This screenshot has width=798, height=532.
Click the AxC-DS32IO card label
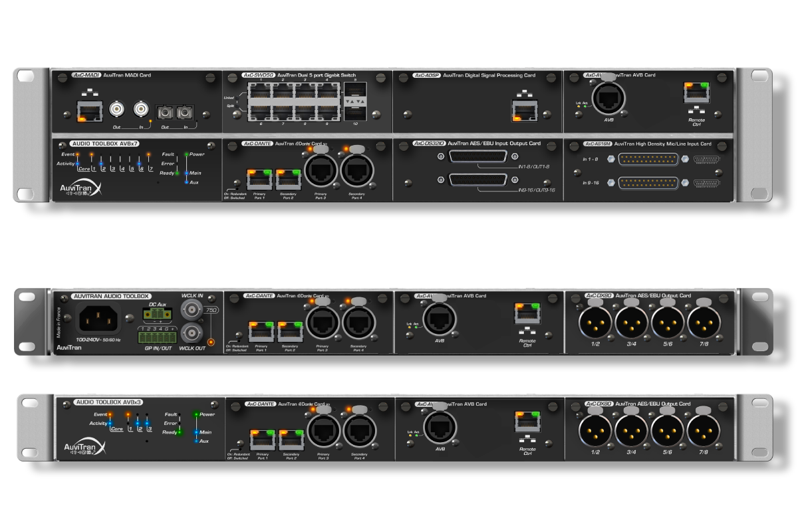[429, 144]
